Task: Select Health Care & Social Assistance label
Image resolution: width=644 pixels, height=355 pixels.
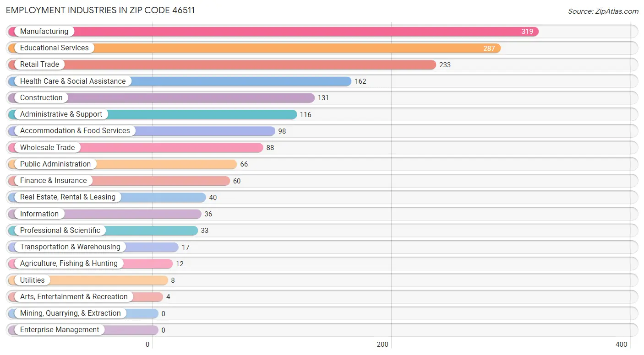Action: pos(73,81)
